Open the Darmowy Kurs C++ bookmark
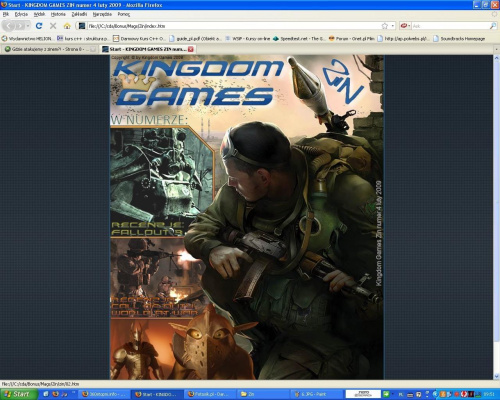500x400 pixels. coord(139,39)
